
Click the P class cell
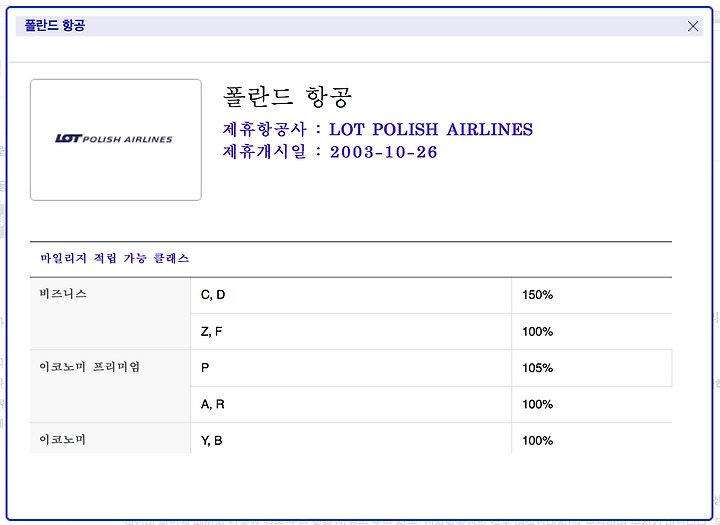pyautogui.click(x=351, y=368)
